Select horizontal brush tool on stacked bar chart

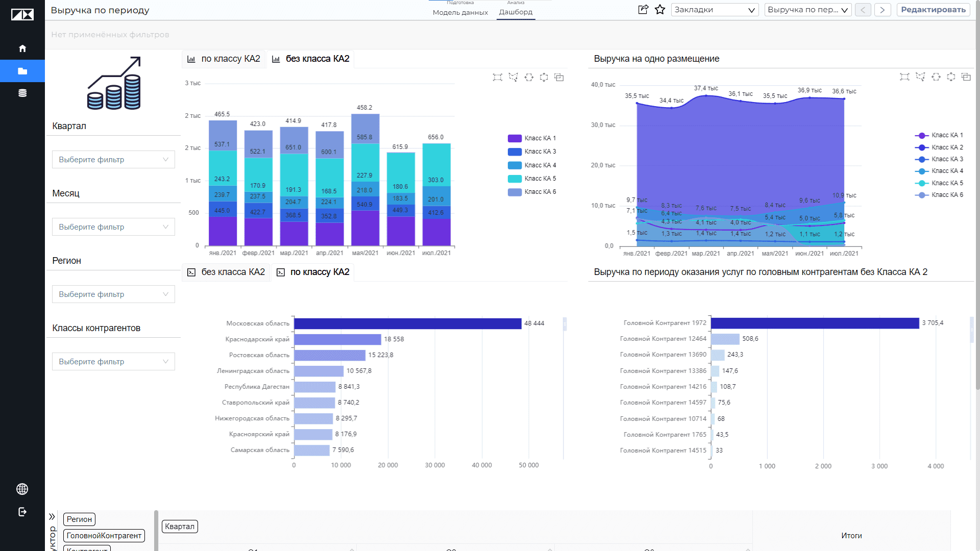(x=529, y=77)
